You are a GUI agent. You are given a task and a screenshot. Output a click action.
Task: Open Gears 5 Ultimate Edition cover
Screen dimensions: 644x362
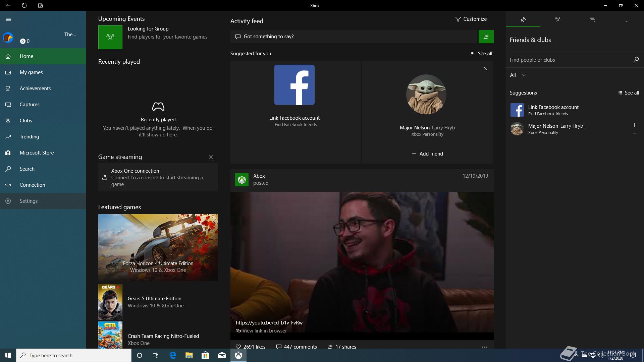[110, 302]
